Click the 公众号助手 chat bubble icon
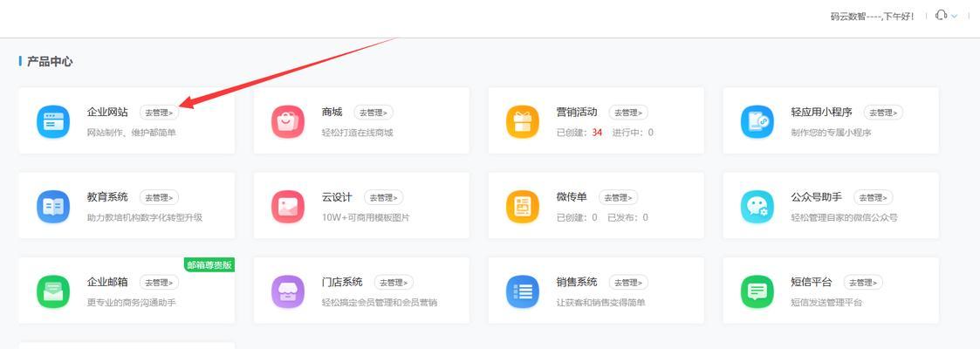 point(757,207)
